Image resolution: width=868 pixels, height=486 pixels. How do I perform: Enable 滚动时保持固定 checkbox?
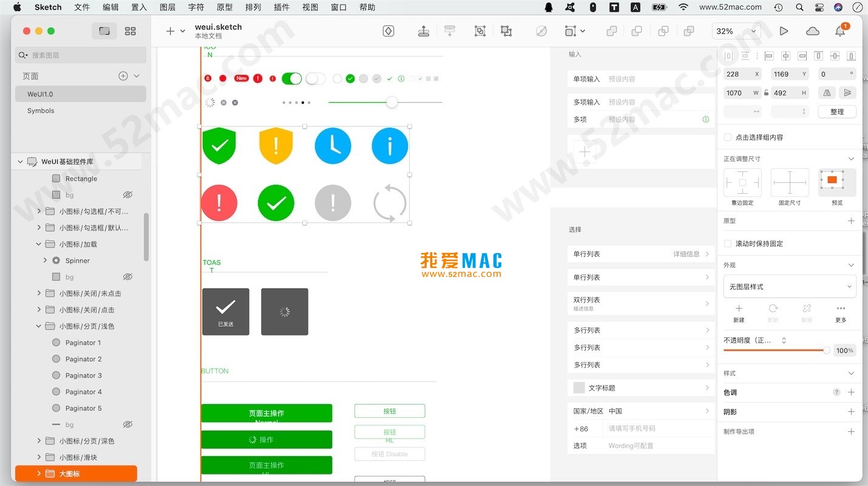tap(728, 244)
